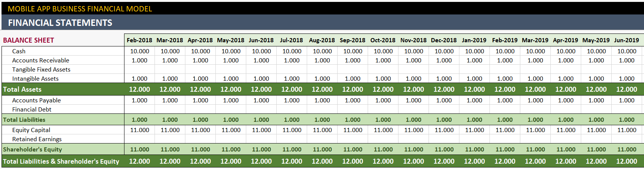Click the Accounts Payable row label
This screenshot has width=644, height=169.
pyautogui.click(x=37, y=100)
